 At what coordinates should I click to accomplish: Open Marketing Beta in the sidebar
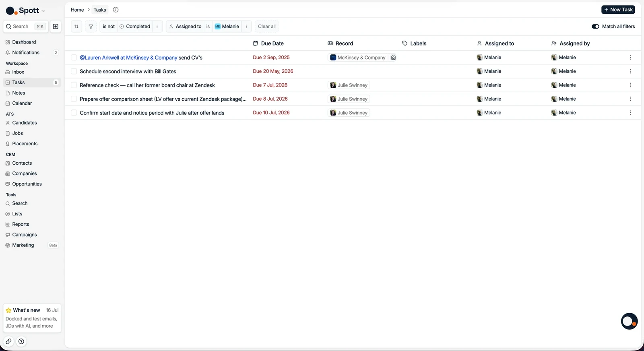(32, 245)
